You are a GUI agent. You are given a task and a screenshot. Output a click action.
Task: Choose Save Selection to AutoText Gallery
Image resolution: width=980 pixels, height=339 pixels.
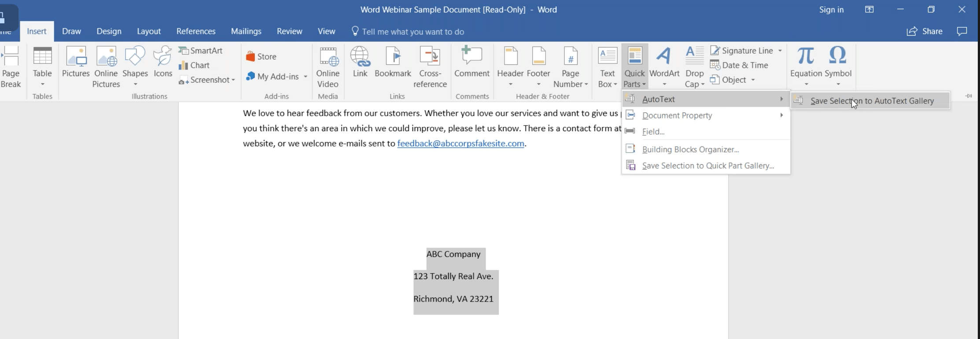coord(870,101)
